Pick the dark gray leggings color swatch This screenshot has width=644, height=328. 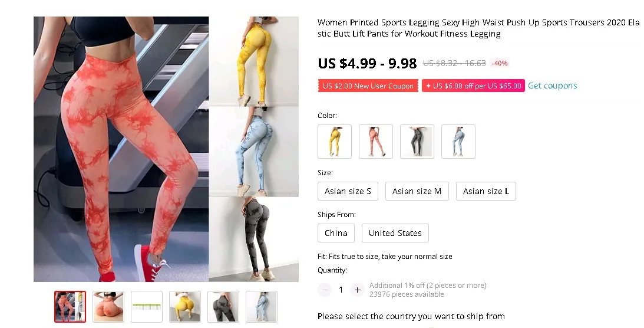(417, 142)
